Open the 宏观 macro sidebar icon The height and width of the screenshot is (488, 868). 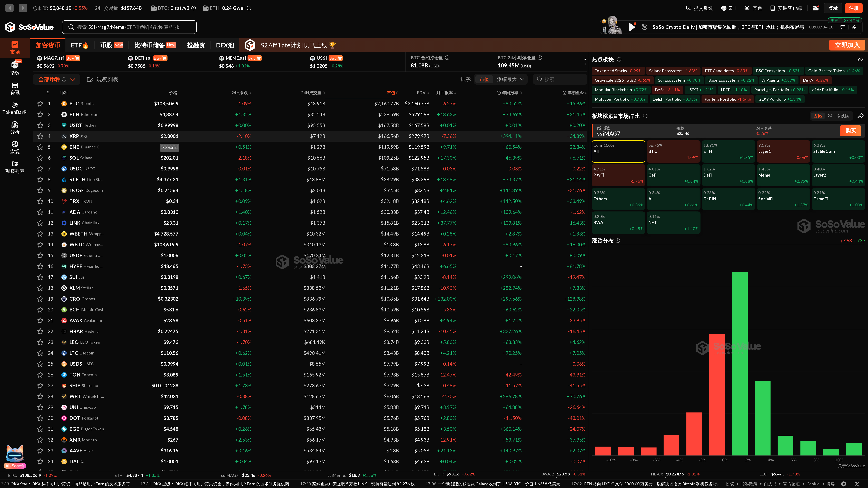[15, 147]
